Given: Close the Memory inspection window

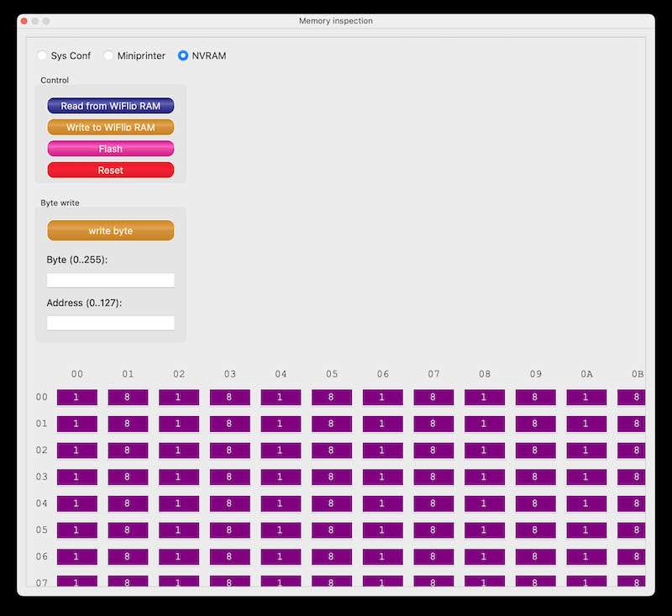Looking at the screenshot, I should 24,21.
